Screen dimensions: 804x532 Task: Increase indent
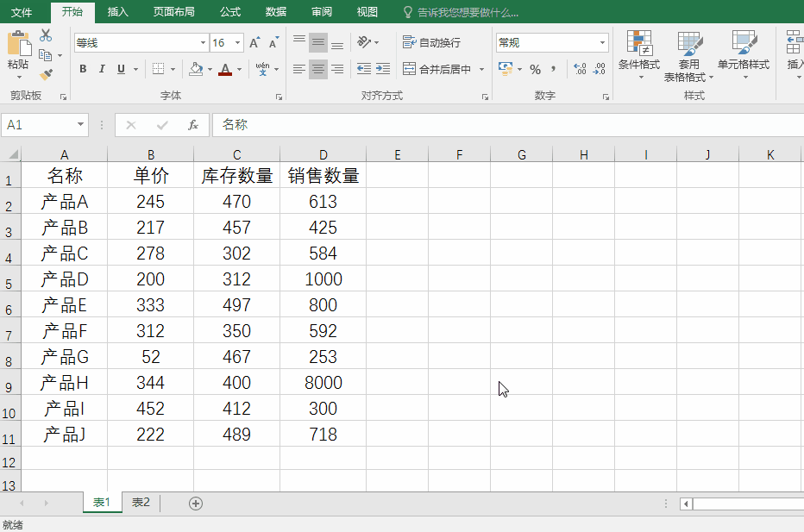[x=383, y=69]
